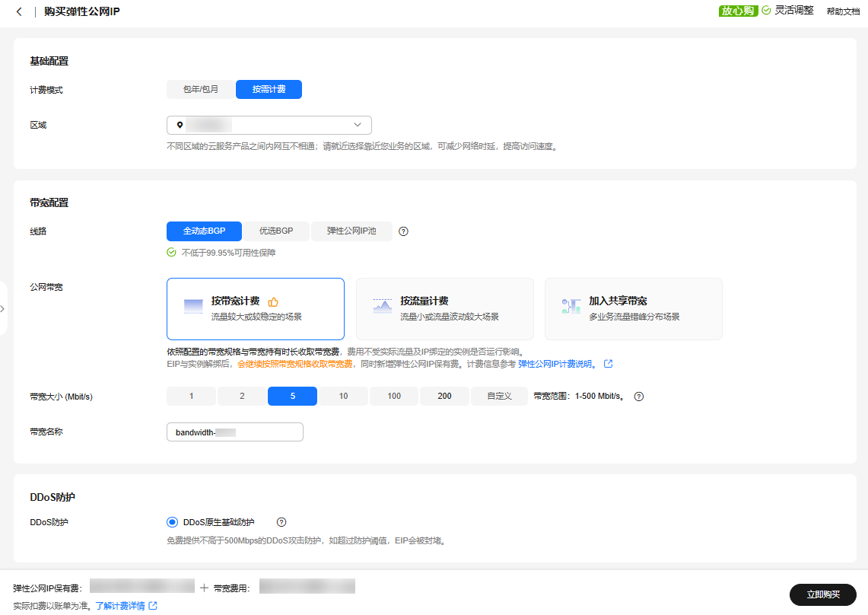Open external link icon after 计费说明
The height and width of the screenshot is (615, 868).
pyautogui.click(x=609, y=364)
